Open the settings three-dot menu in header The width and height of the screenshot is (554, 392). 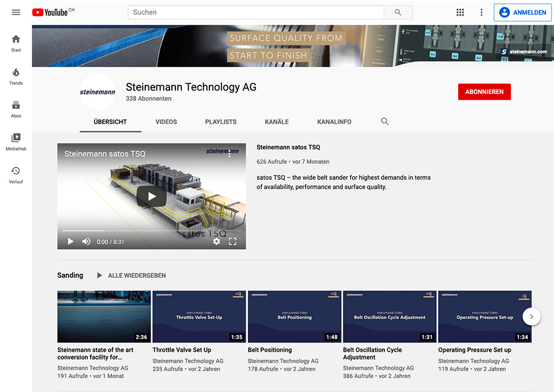481,12
